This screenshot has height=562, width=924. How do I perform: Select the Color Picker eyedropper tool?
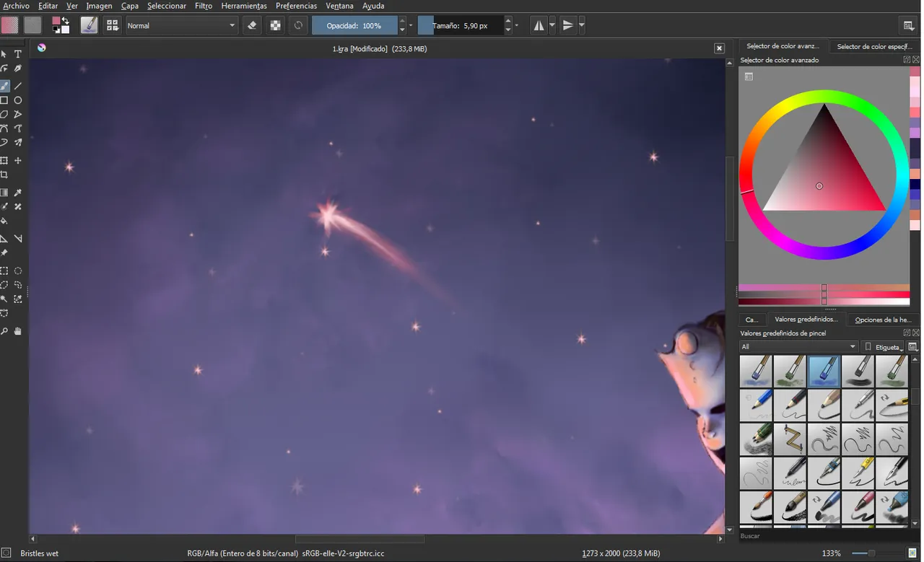tap(18, 193)
